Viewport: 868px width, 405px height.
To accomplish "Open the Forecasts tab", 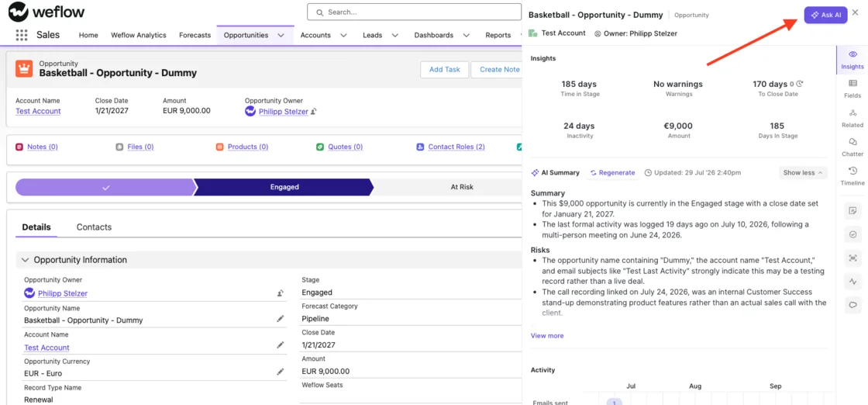I will (x=195, y=35).
